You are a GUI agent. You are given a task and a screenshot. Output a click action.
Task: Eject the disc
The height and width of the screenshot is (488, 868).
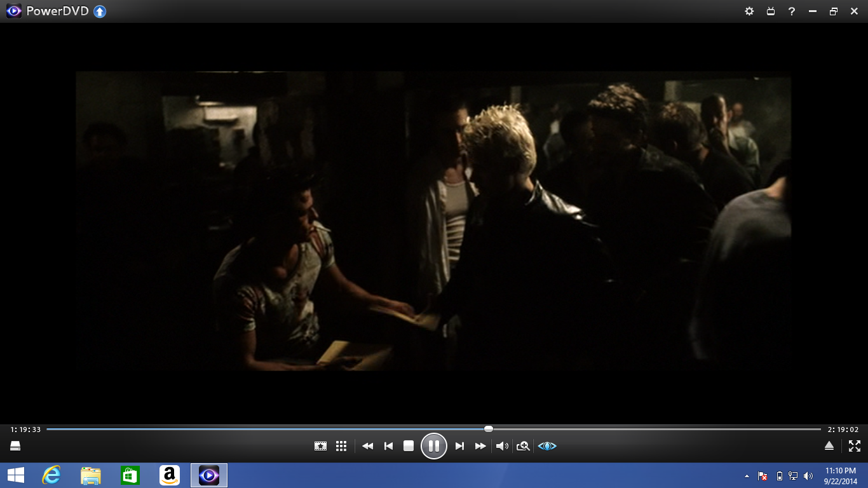click(x=829, y=446)
